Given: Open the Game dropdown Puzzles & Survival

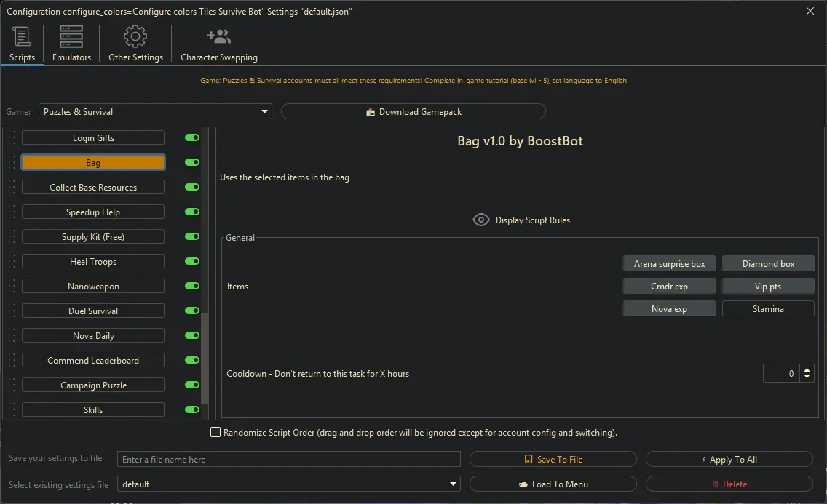Looking at the screenshot, I should (x=155, y=112).
